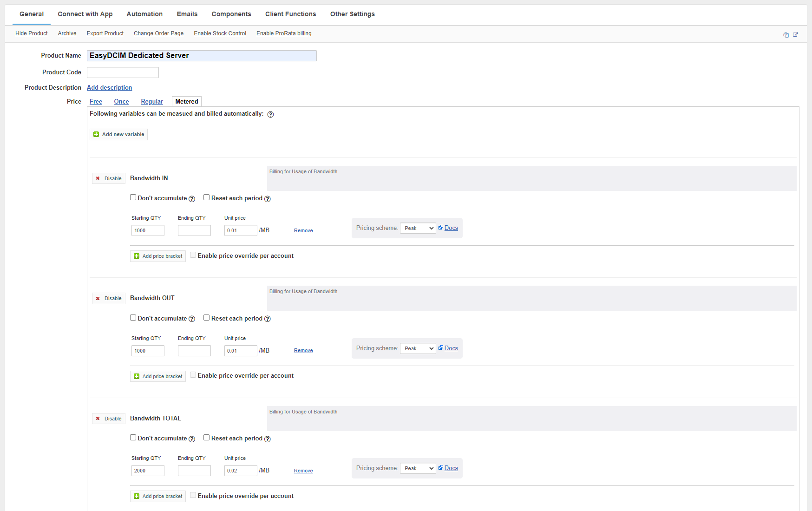This screenshot has width=812, height=511.
Task: Click the Product Code field
Action: 123,72
